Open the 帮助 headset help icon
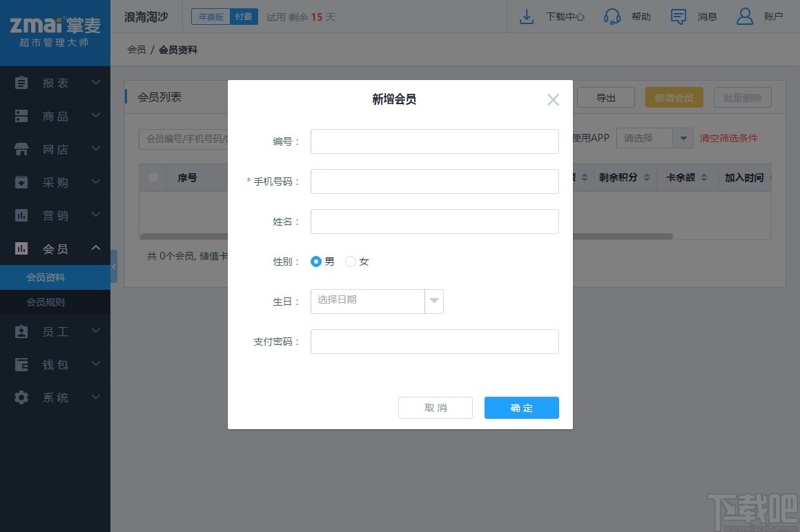Viewport: 800px width, 532px height. 612,16
